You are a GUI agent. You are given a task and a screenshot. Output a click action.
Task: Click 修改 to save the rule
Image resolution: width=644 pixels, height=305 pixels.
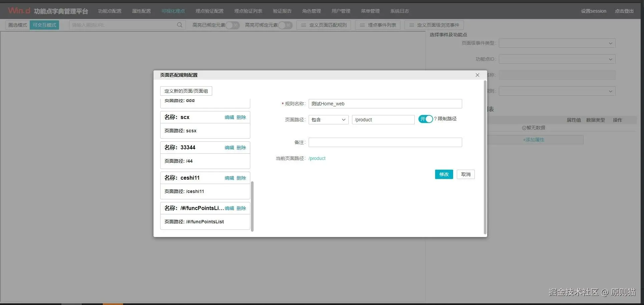pos(444,174)
